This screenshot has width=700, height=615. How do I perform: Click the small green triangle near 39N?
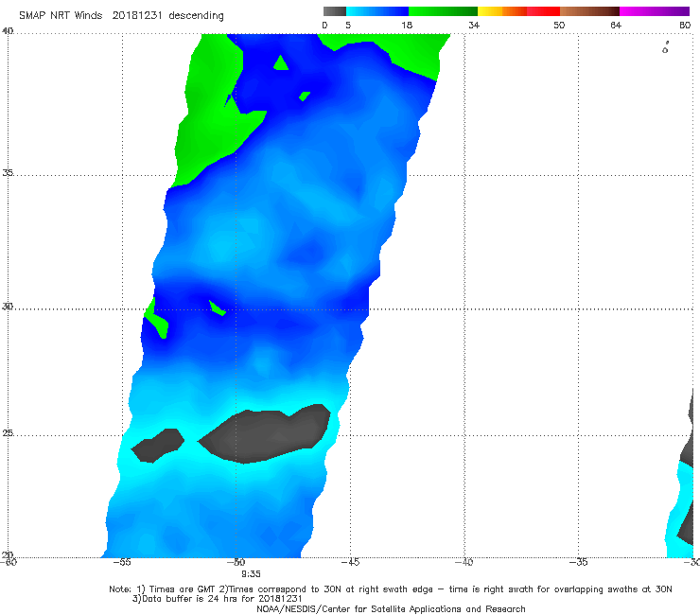coord(281,63)
